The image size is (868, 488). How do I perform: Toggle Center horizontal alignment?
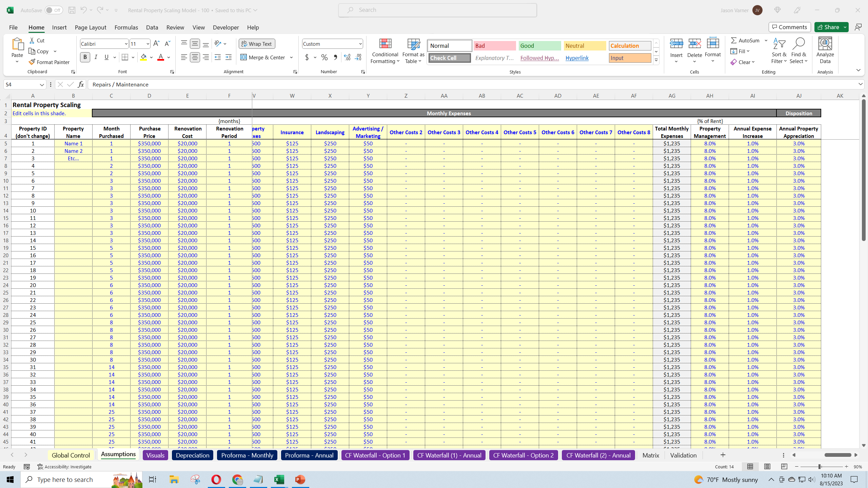195,57
